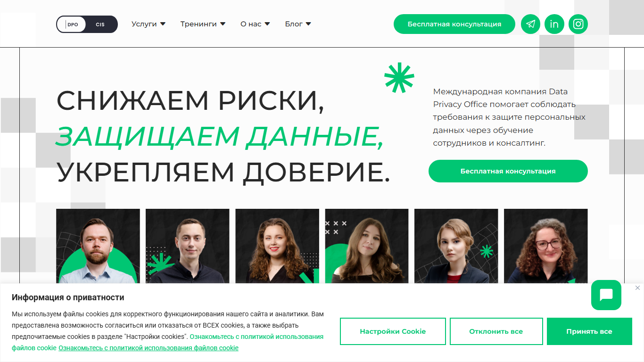This screenshot has height=362, width=644.
Task: Open Настройки Cookie settings
Action: (x=393, y=331)
